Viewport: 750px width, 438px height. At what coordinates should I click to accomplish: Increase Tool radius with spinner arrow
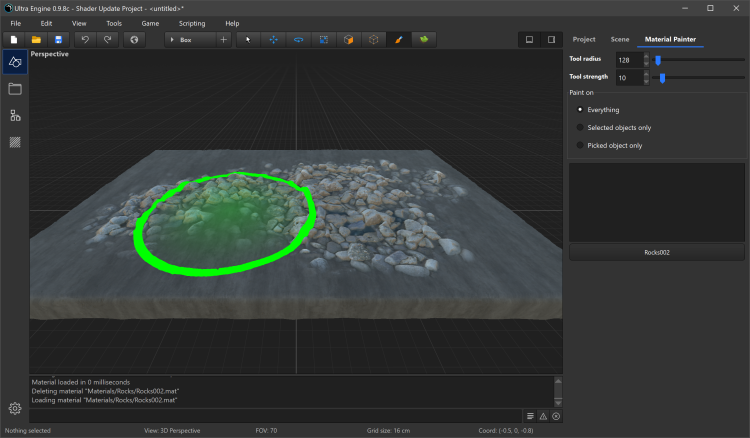coord(646,58)
